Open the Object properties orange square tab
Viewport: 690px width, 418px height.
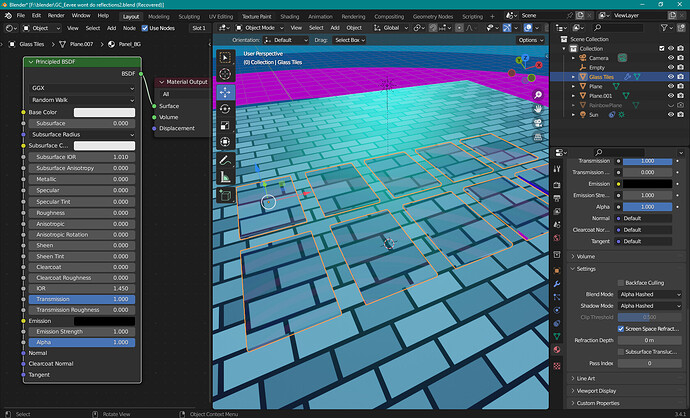click(557, 271)
